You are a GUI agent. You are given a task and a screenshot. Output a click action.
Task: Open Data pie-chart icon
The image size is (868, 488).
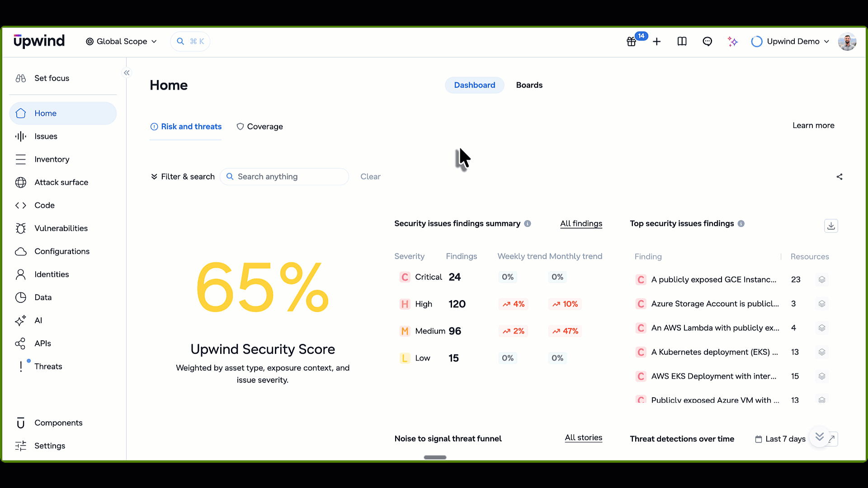[x=21, y=297]
